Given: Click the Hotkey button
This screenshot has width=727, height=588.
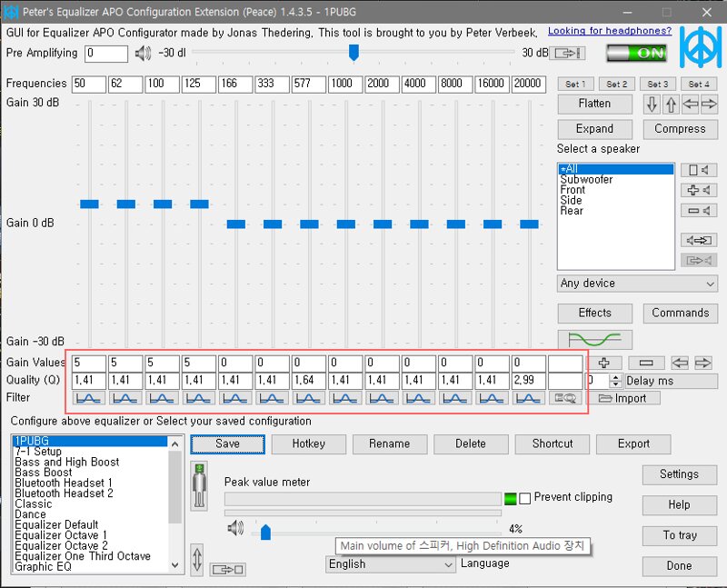Looking at the screenshot, I should point(308,444).
